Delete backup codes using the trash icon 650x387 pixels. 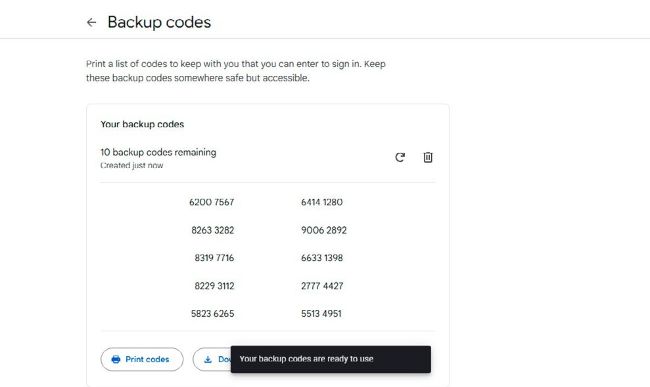click(x=428, y=157)
